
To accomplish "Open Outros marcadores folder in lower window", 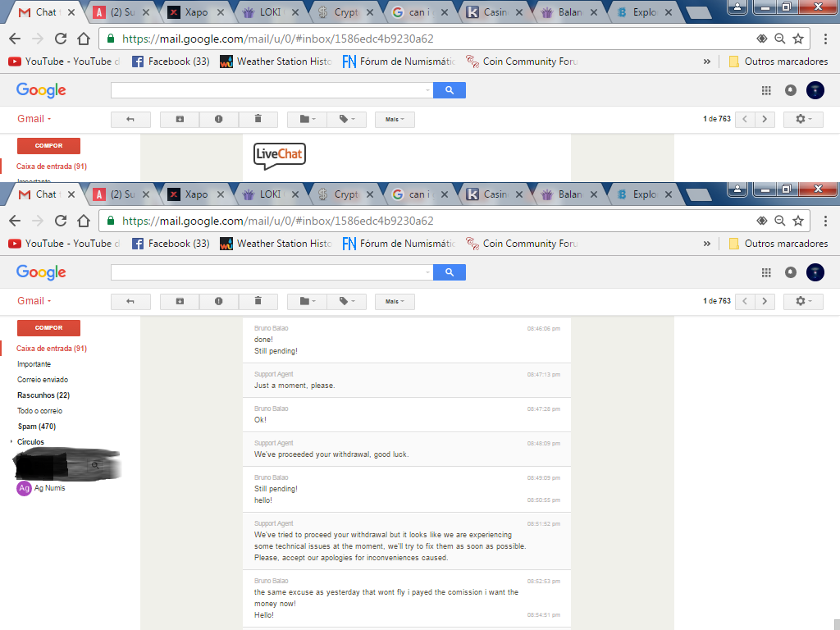I will [x=778, y=244].
